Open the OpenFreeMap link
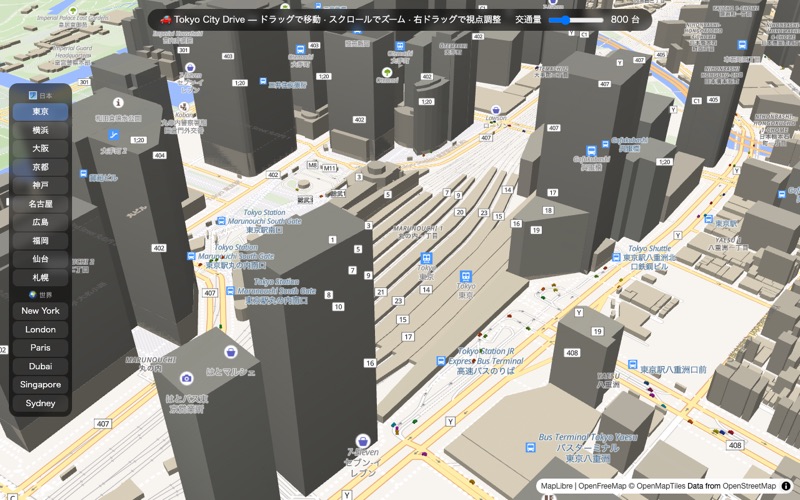The width and height of the screenshot is (800, 500). [602, 486]
